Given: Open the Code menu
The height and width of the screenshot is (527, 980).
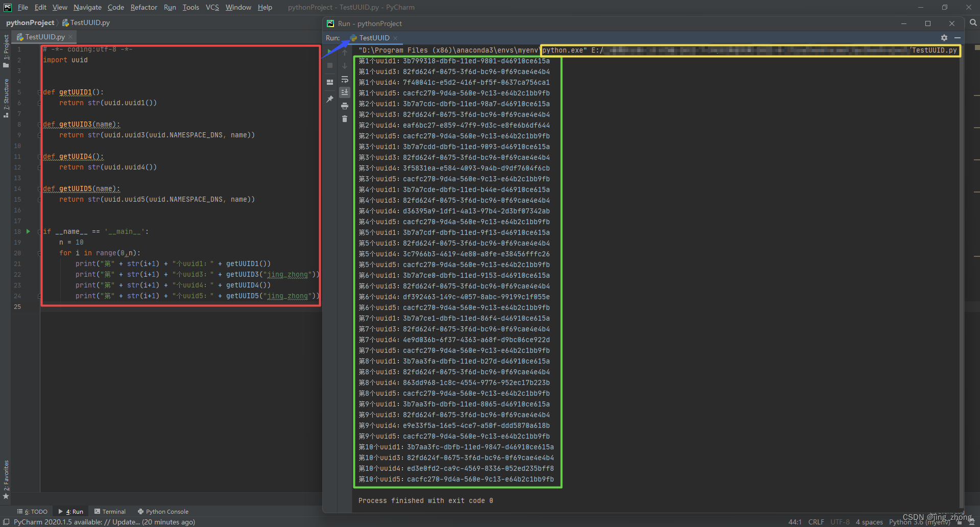Looking at the screenshot, I should [116, 7].
